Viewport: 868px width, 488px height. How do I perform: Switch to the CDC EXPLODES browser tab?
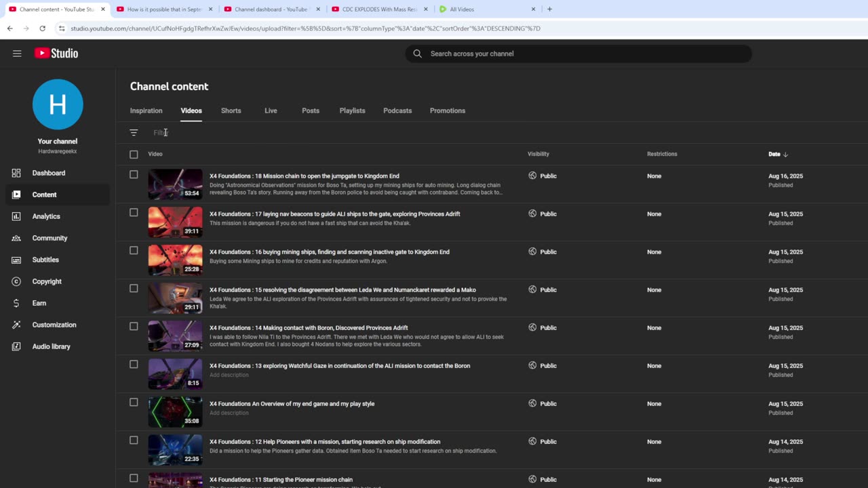(378, 9)
